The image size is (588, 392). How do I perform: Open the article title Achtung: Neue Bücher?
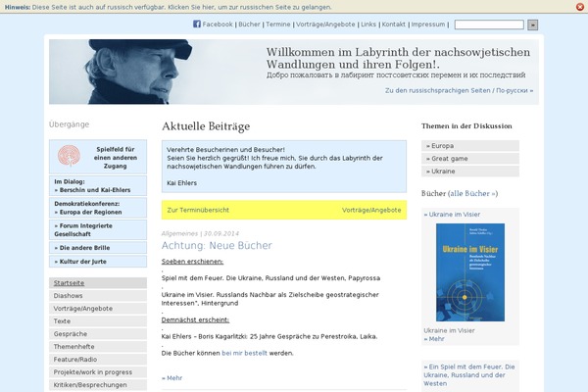pos(217,245)
